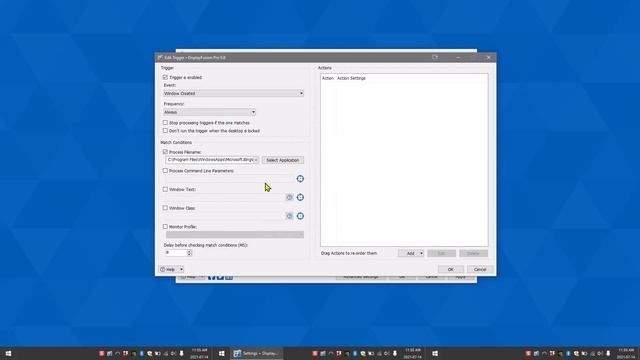Viewport: 640px width, 360px height.
Task: Open the Frequency dropdown showing Always
Action: pos(209,112)
